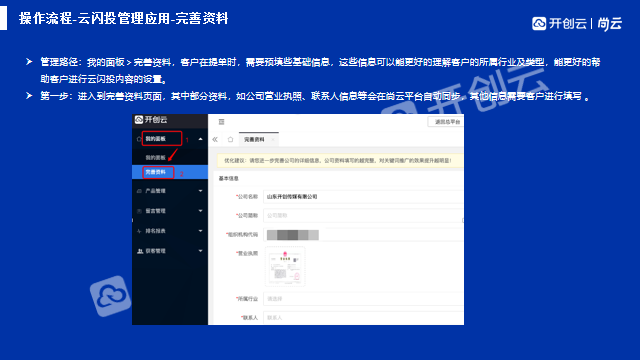Click the 联系人 input field

pos(363,318)
